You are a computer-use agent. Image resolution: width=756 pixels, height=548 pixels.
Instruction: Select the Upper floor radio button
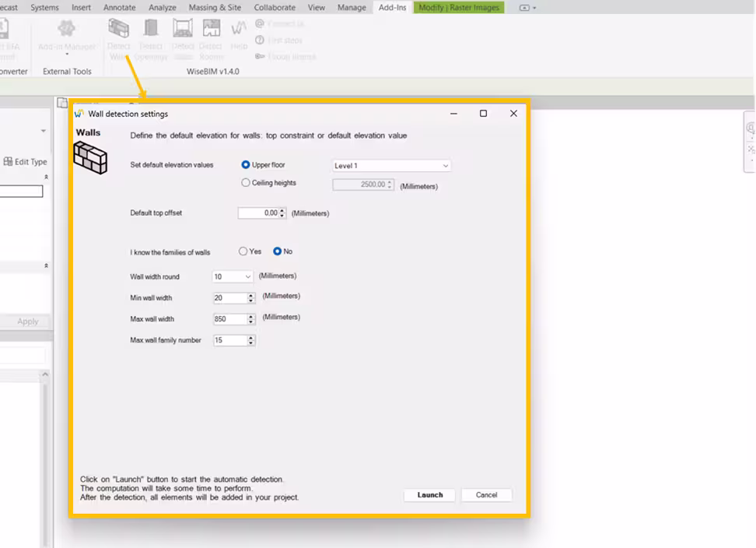[x=245, y=165]
